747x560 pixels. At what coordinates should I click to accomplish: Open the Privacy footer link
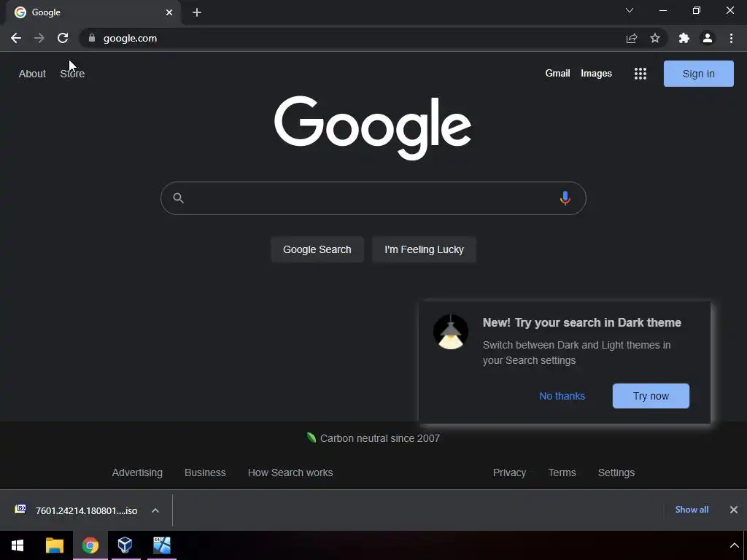[x=509, y=472]
